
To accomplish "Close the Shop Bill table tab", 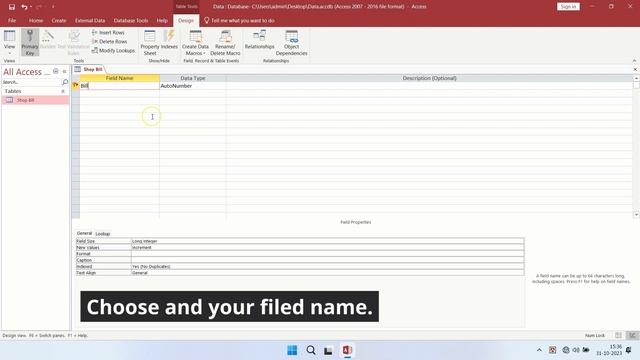I will pos(635,69).
